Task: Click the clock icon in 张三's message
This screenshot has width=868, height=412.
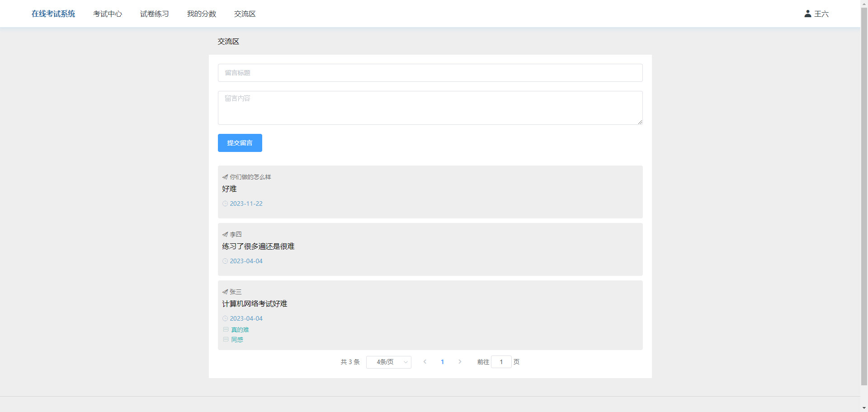Action: click(x=225, y=318)
